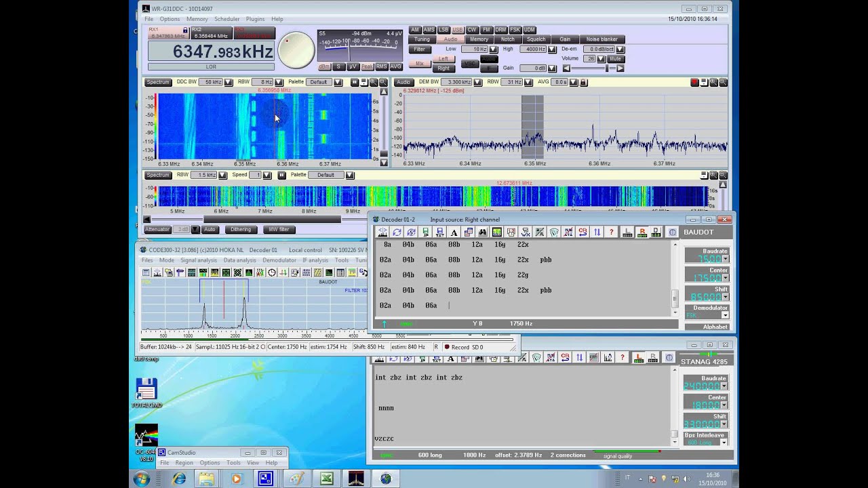Pause the wideband spectrum
The width and height of the screenshot is (868, 488).
(282, 175)
